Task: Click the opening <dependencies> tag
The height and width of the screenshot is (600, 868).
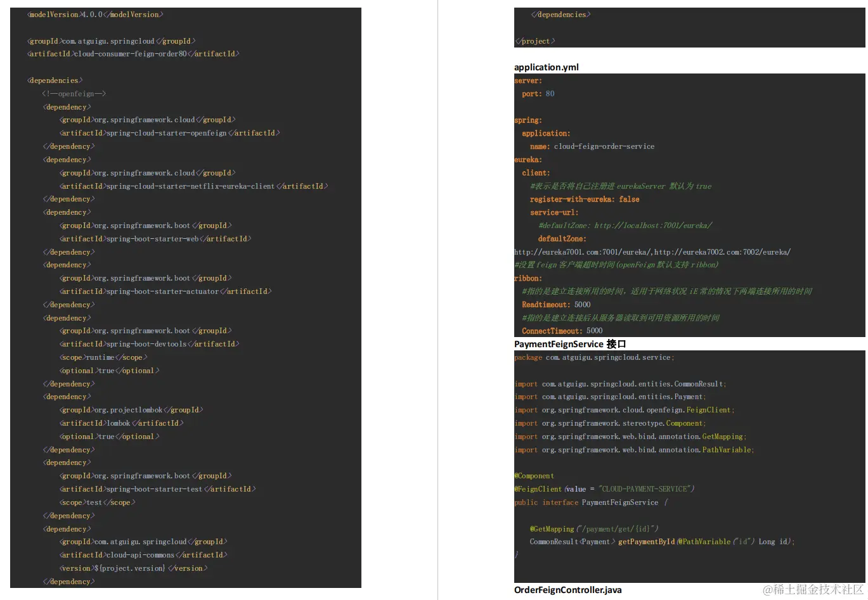Action: coord(55,80)
